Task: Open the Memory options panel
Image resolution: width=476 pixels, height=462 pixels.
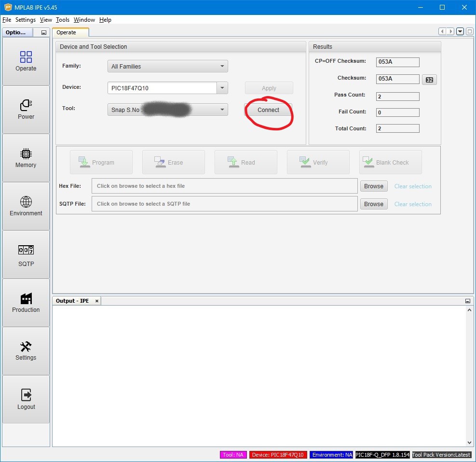Action: pyautogui.click(x=26, y=158)
